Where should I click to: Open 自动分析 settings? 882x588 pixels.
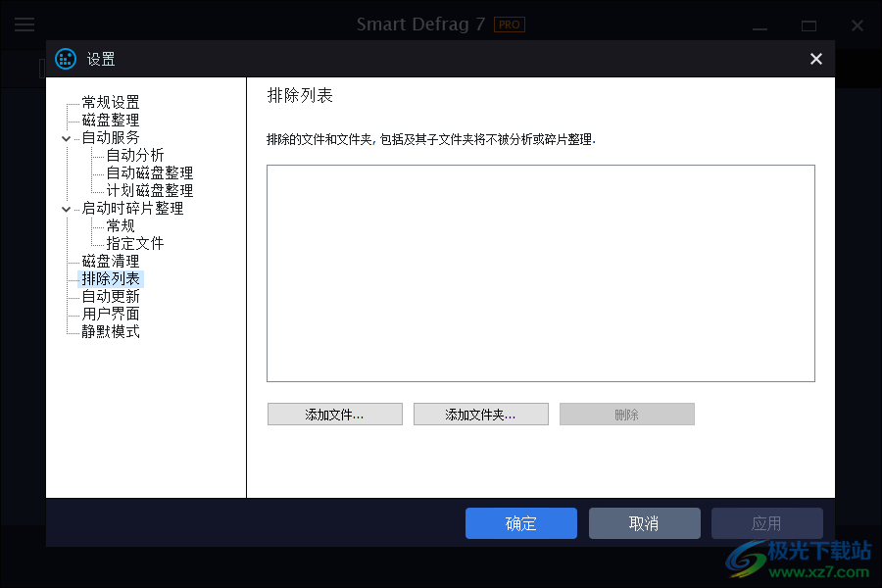[x=135, y=155]
